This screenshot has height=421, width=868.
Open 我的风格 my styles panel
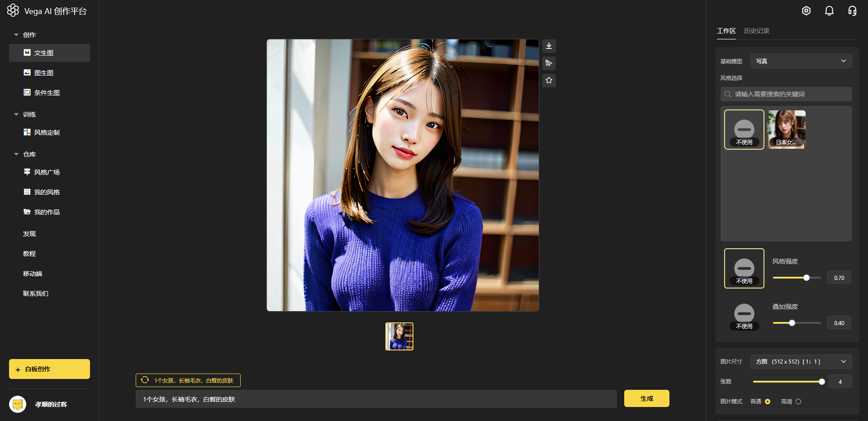click(x=47, y=192)
